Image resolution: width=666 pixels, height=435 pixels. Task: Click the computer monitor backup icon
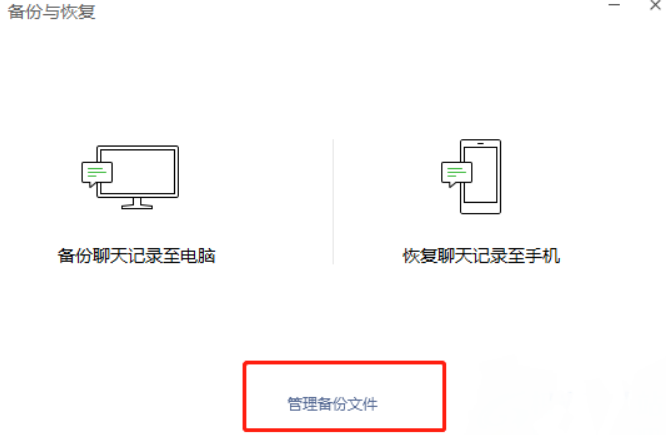pyautogui.click(x=130, y=177)
